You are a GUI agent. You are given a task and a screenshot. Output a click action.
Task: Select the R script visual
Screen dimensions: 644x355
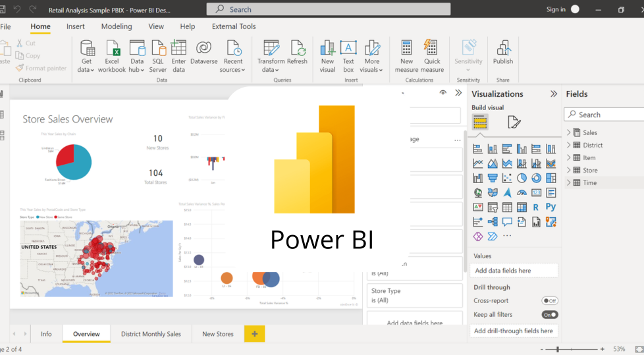click(x=536, y=207)
